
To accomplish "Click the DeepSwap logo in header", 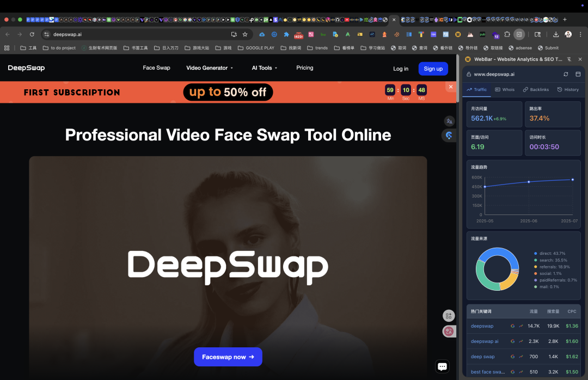I will point(26,68).
